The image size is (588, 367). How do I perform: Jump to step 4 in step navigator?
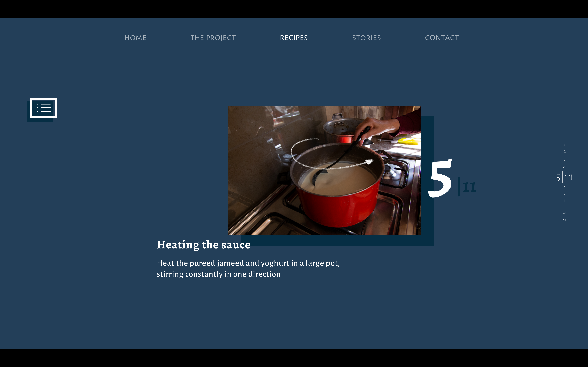coord(564,167)
